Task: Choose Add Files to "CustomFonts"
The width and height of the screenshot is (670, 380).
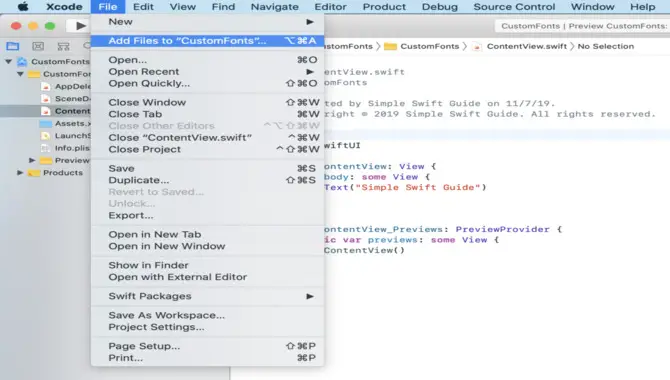Action: point(207,41)
